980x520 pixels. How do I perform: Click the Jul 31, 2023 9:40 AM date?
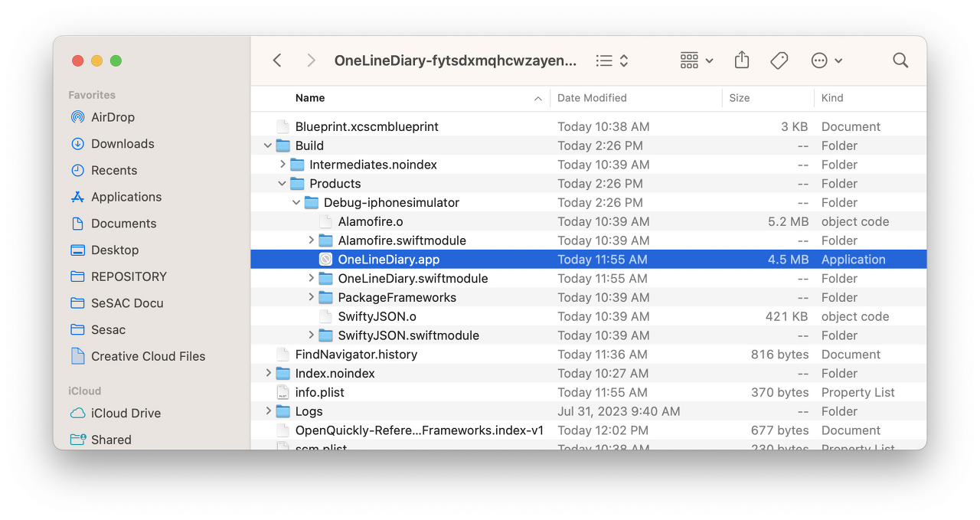coord(619,411)
